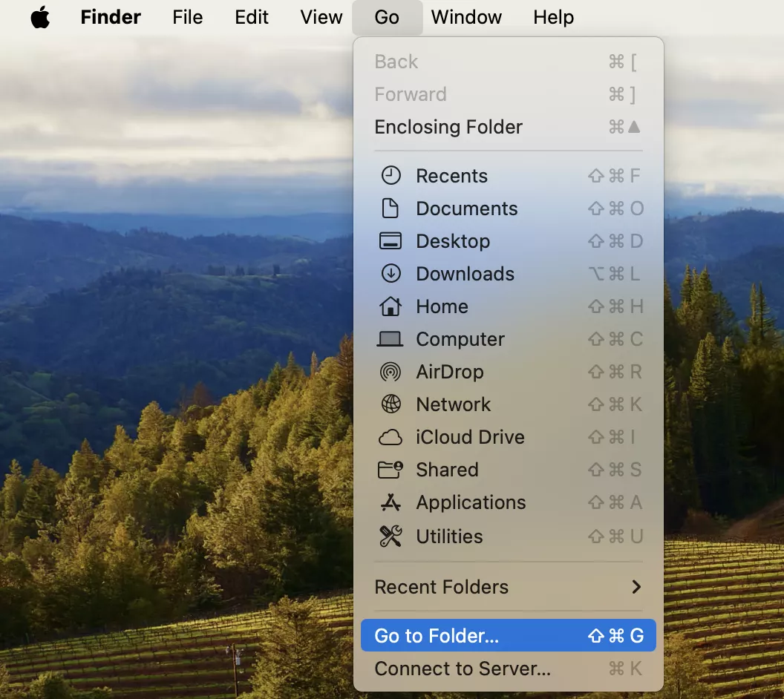This screenshot has height=699, width=784.
Task: Open the Apple menu
Action: (40, 17)
